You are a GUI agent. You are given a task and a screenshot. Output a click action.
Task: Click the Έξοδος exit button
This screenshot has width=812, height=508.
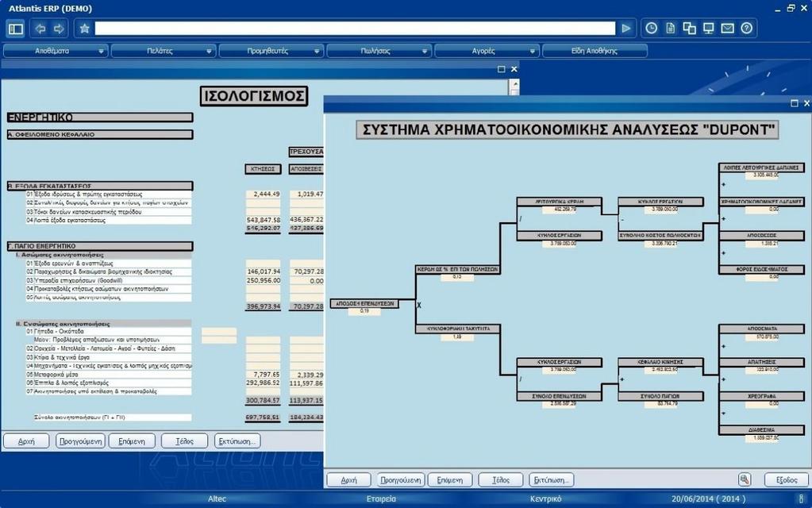coord(787,480)
